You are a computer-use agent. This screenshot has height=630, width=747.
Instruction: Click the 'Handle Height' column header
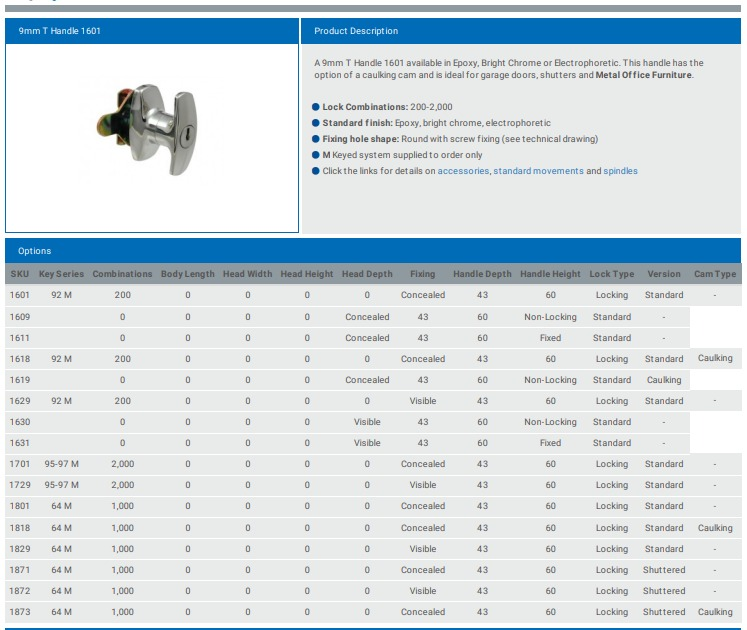[x=550, y=274]
